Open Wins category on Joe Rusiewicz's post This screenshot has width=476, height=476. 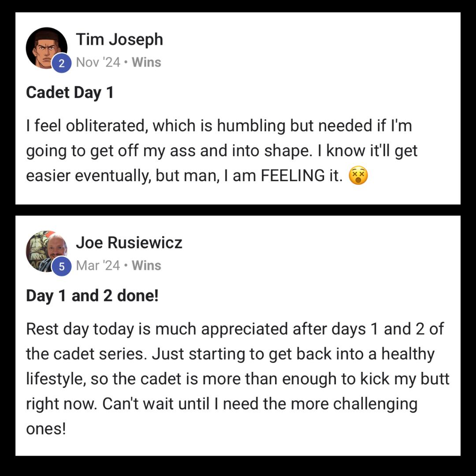pos(146,266)
